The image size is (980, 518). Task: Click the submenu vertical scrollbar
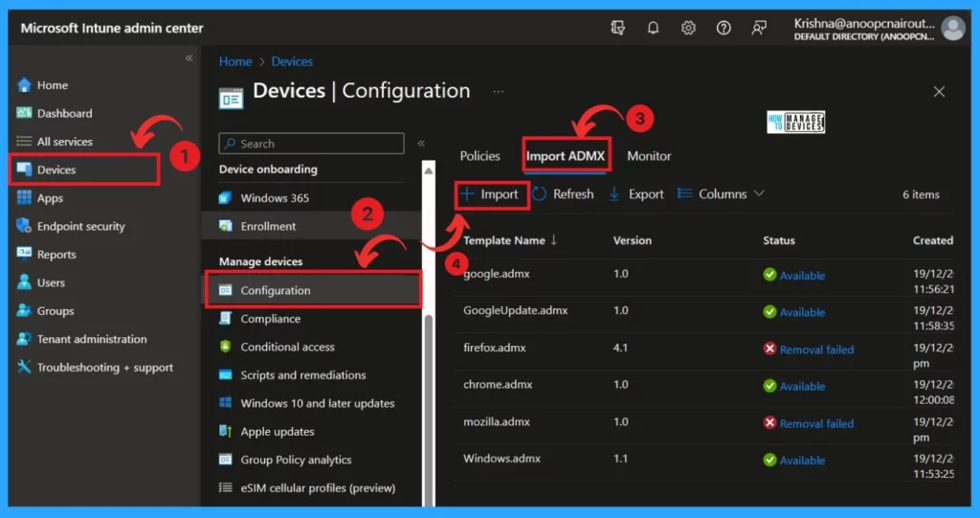(429, 411)
